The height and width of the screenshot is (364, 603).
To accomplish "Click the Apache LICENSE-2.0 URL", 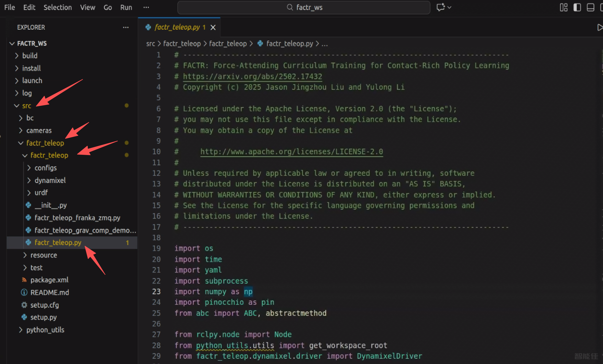I will point(291,152).
